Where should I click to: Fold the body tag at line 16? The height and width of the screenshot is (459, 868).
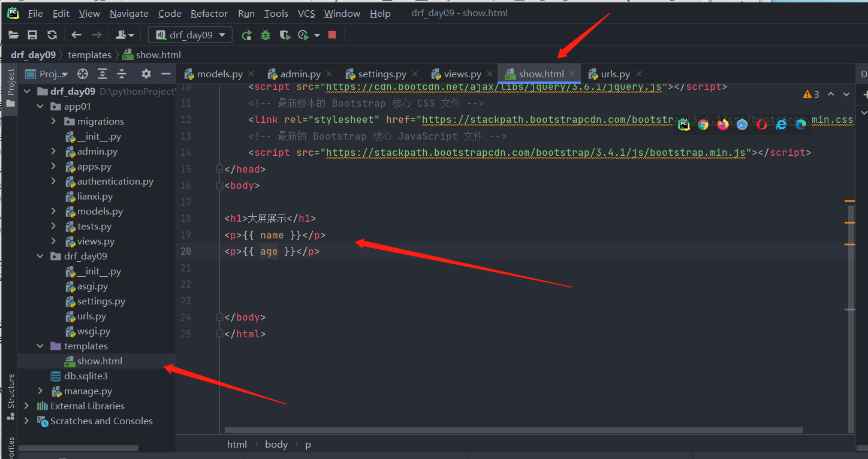[x=220, y=186]
